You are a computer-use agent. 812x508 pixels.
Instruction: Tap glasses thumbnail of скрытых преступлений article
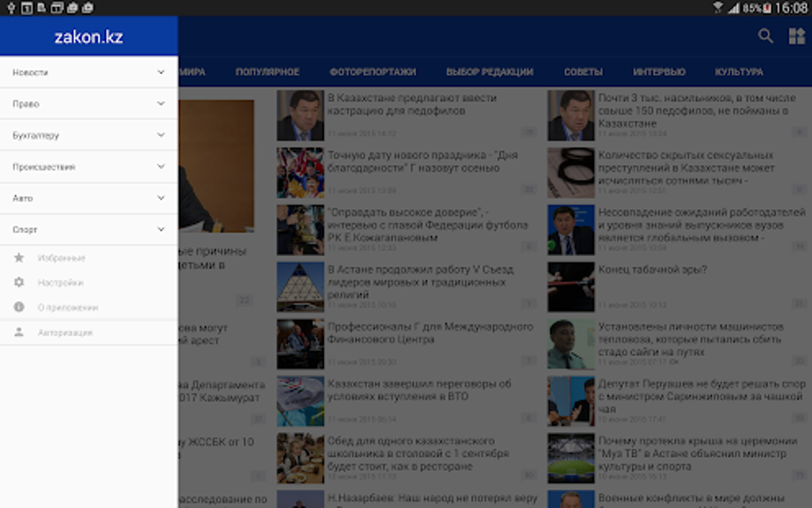(x=572, y=173)
